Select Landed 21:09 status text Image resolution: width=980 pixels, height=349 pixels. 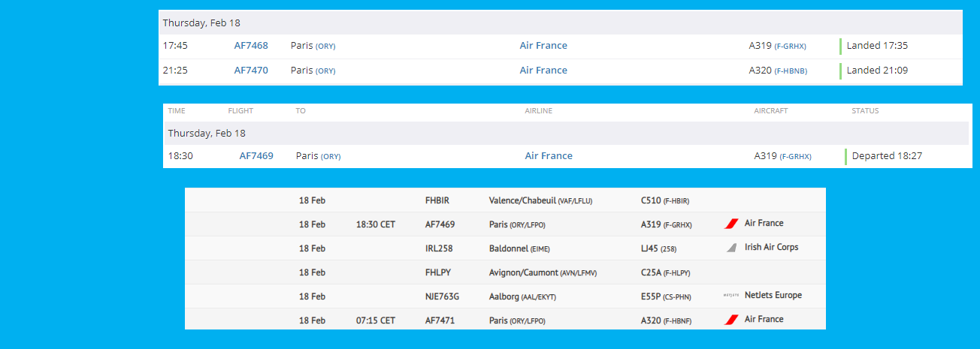pos(877,71)
